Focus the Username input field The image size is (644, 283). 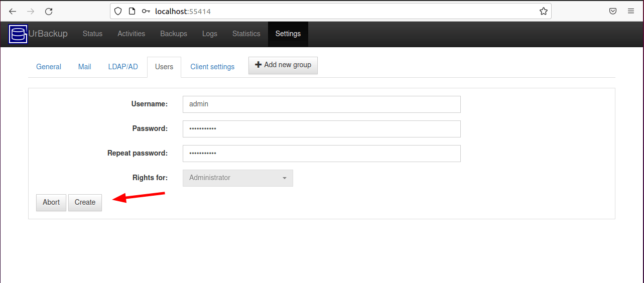click(321, 104)
